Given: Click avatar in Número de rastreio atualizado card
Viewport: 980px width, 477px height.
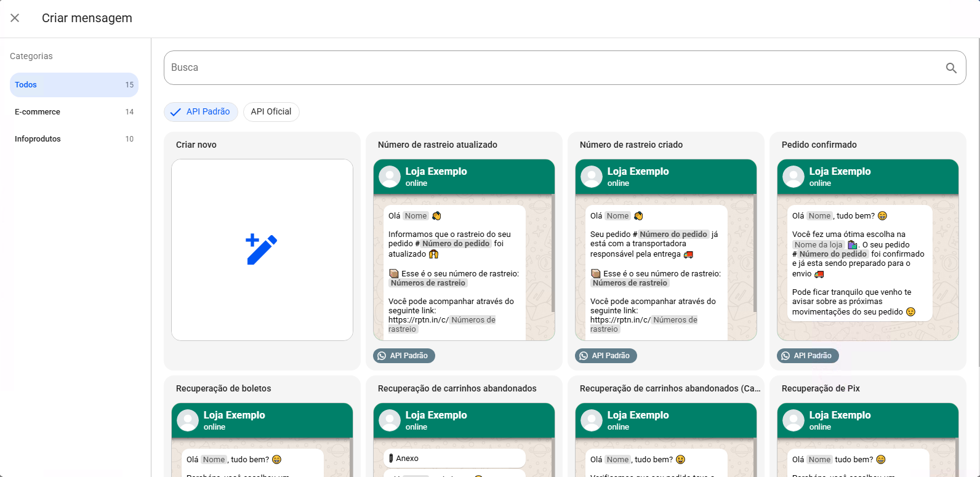Looking at the screenshot, I should click(390, 177).
